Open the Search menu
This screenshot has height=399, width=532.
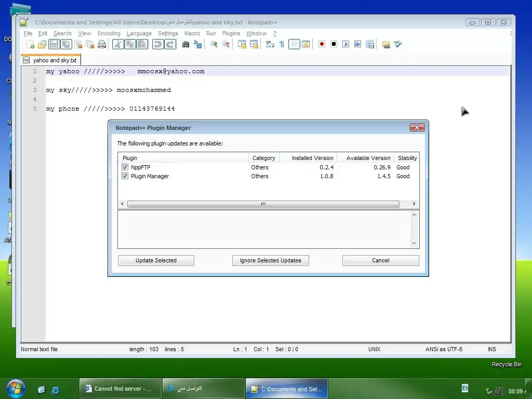[62, 33]
